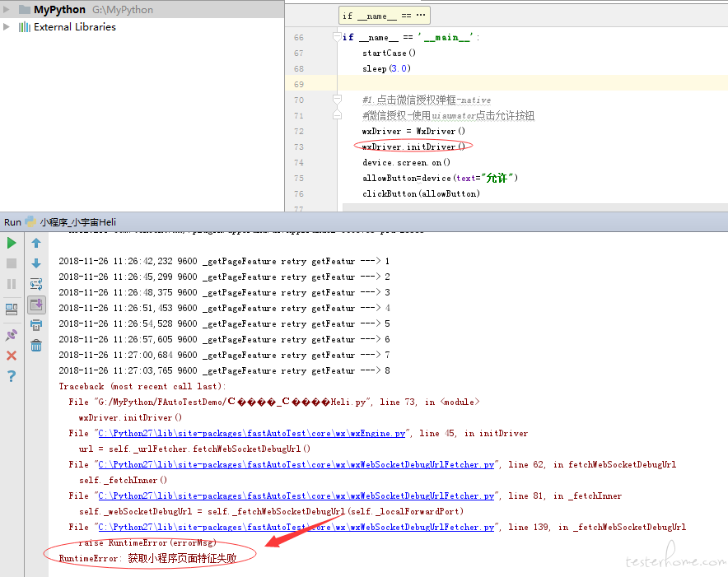Viewport: 728px width, 577px height.
Task: Click the fold marker at line 71
Action: point(337,115)
